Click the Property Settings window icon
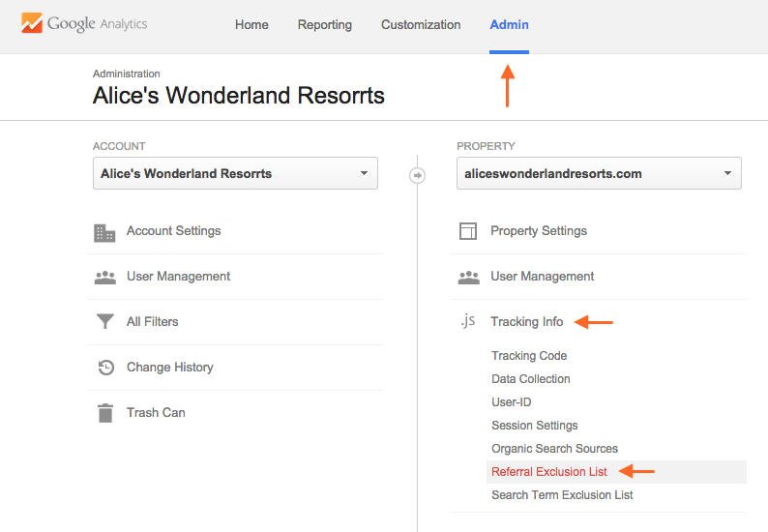768x532 pixels. [x=468, y=231]
